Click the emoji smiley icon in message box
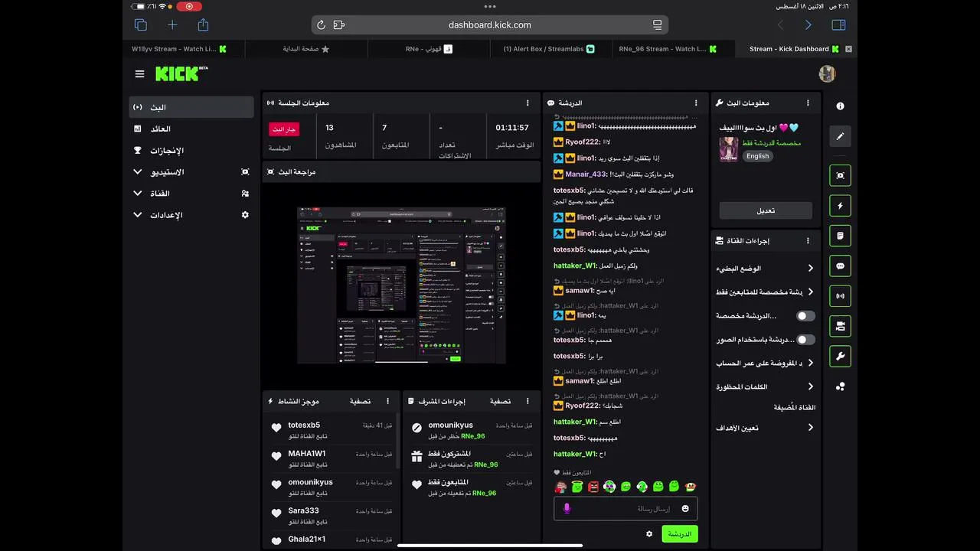The image size is (980, 551). 685,509
